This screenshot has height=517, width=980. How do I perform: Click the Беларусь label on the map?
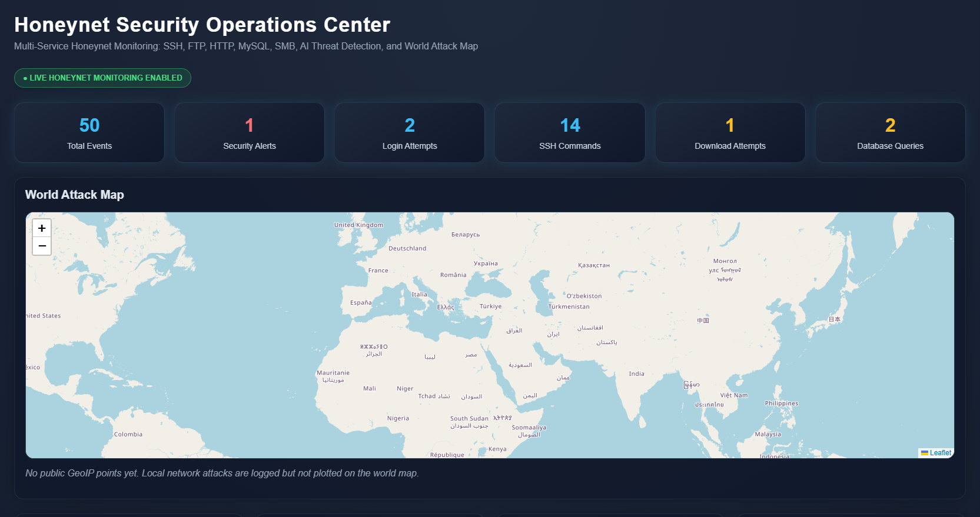[x=466, y=235]
